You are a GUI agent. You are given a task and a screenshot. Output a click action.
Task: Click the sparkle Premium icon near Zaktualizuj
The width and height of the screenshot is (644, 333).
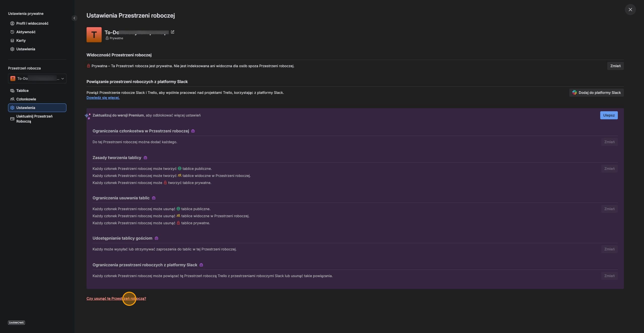pos(88,116)
